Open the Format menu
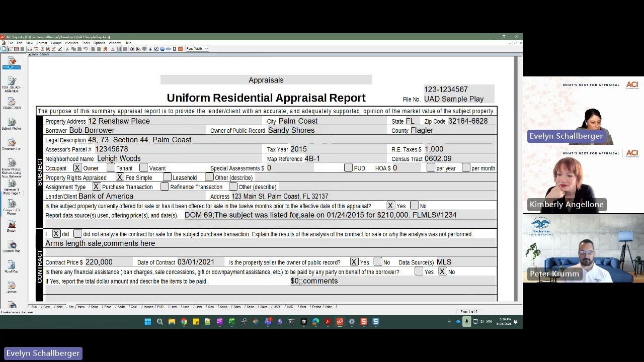This screenshot has width=644, height=362. (x=42, y=43)
